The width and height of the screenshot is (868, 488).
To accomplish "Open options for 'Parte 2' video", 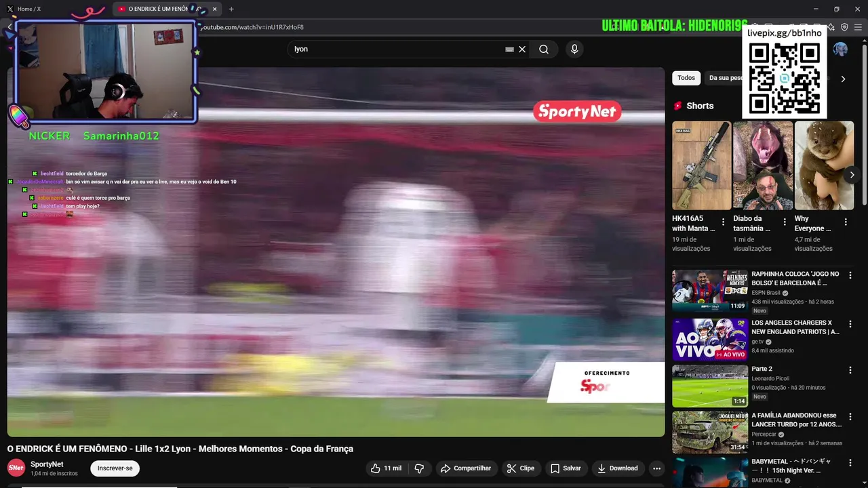I will click(850, 370).
